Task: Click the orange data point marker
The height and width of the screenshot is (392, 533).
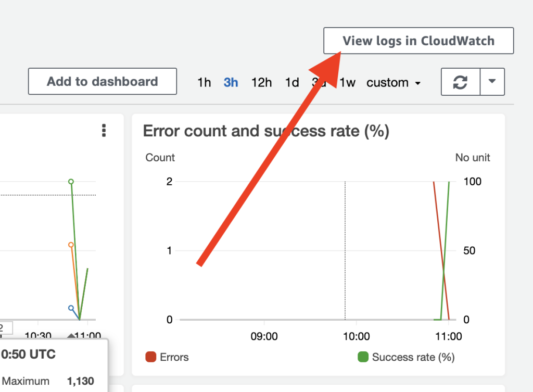Action: pyautogui.click(x=71, y=245)
